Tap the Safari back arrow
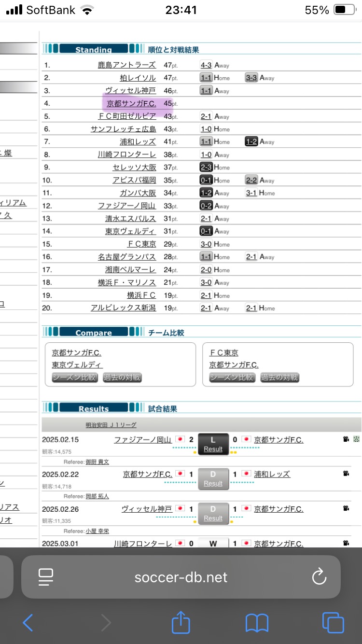 point(28,622)
